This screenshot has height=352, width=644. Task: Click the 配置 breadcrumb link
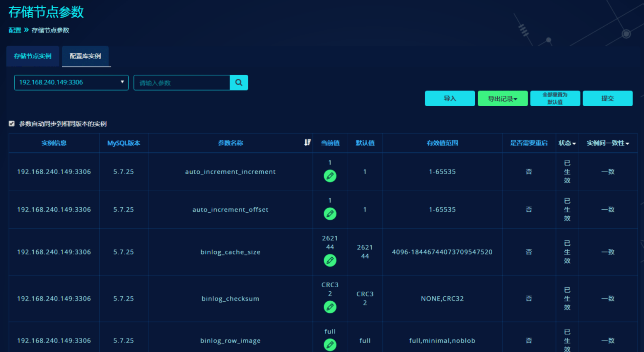coord(15,30)
